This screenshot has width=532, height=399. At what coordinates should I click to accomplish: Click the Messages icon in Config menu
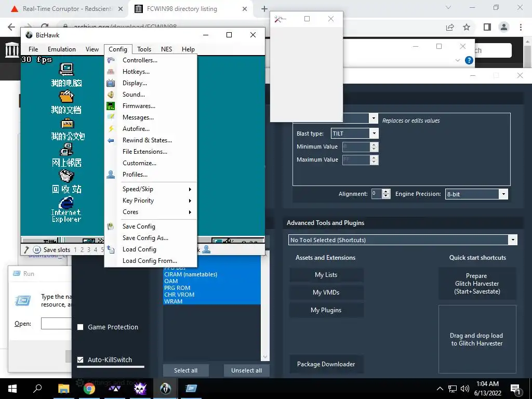click(111, 117)
